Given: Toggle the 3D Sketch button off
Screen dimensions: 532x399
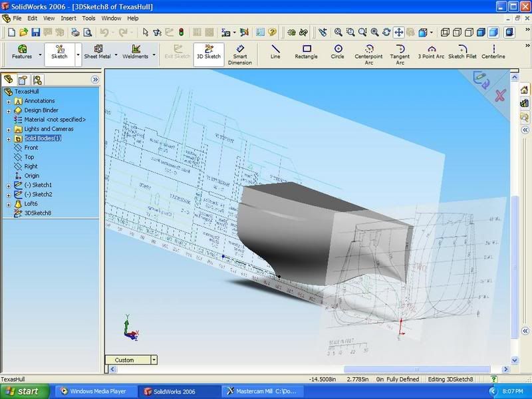Looking at the screenshot, I should click(209, 55).
